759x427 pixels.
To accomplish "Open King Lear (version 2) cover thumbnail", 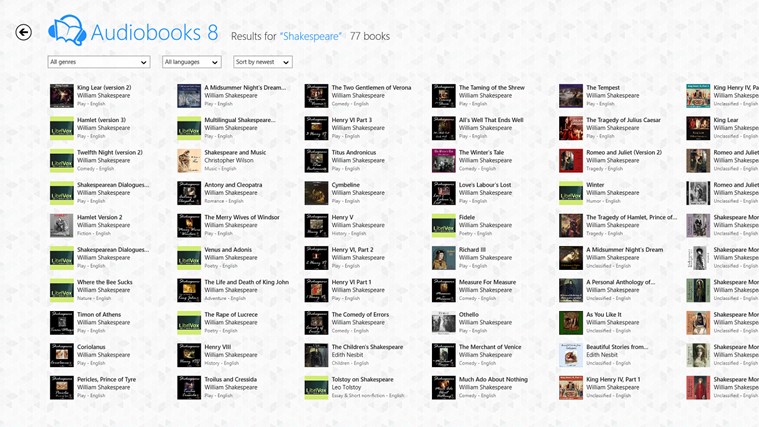I will pyautogui.click(x=62, y=96).
